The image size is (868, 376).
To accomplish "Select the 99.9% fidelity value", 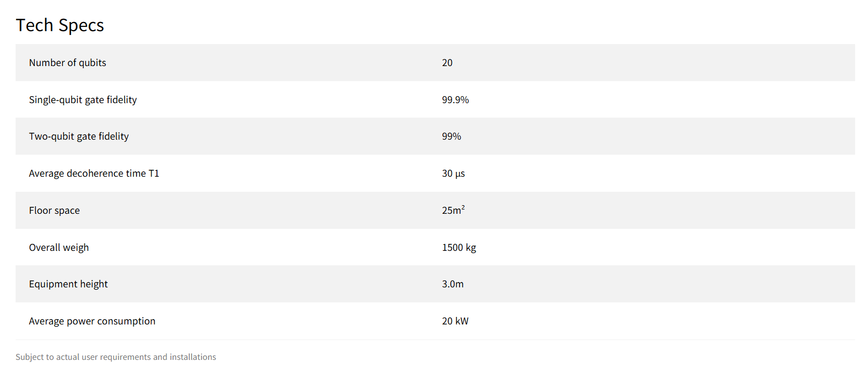I will [455, 100].
